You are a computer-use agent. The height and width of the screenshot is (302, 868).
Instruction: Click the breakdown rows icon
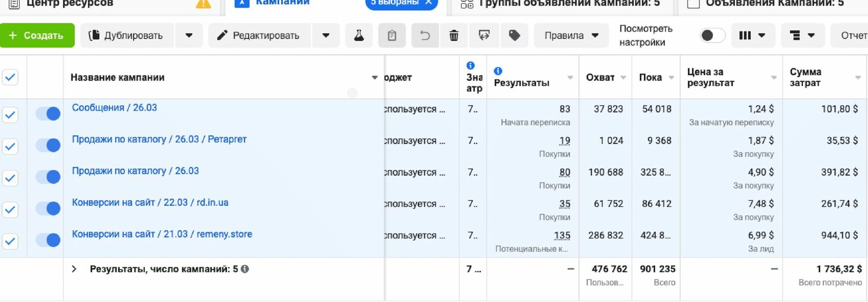pyautogui.click(x=802, y=36)
